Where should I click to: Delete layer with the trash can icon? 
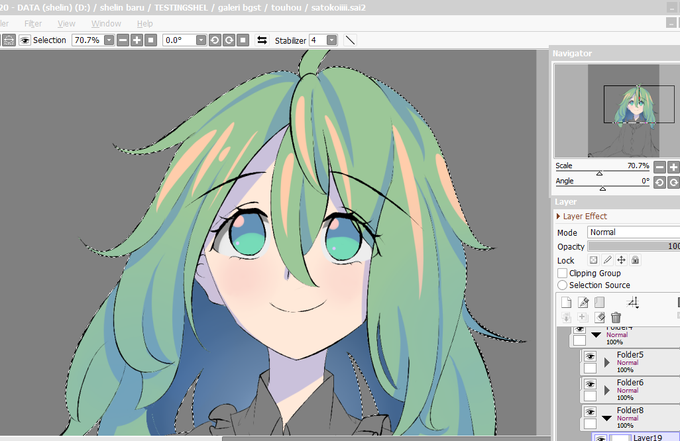point(616,317)
